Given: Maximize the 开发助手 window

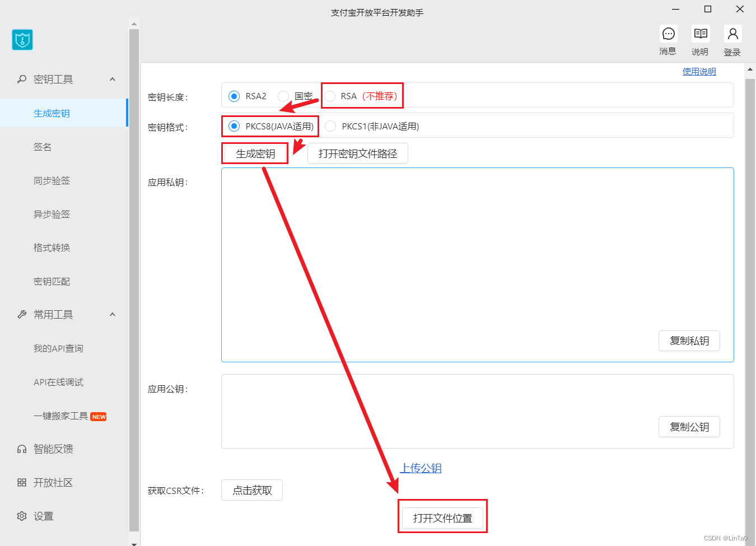Looking at the screenshot, I should click(708, 9).
